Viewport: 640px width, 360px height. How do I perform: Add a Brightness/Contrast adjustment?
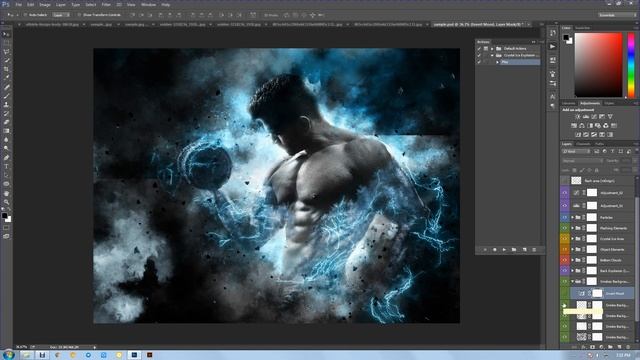[578, 117]
